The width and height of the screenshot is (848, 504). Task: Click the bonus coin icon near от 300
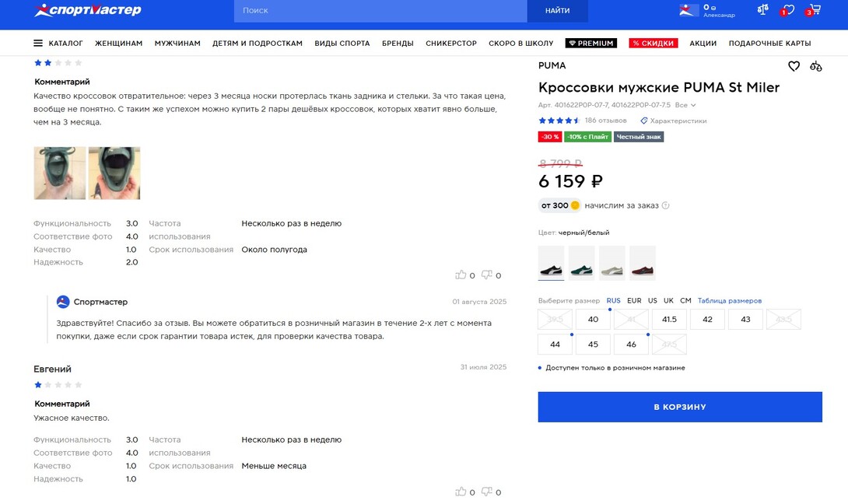point(575,205)
